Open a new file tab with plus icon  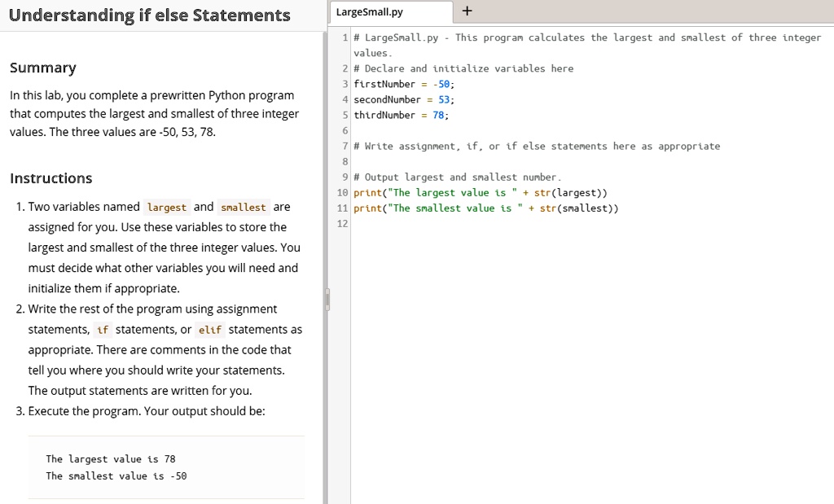click(x=466, y=11)
